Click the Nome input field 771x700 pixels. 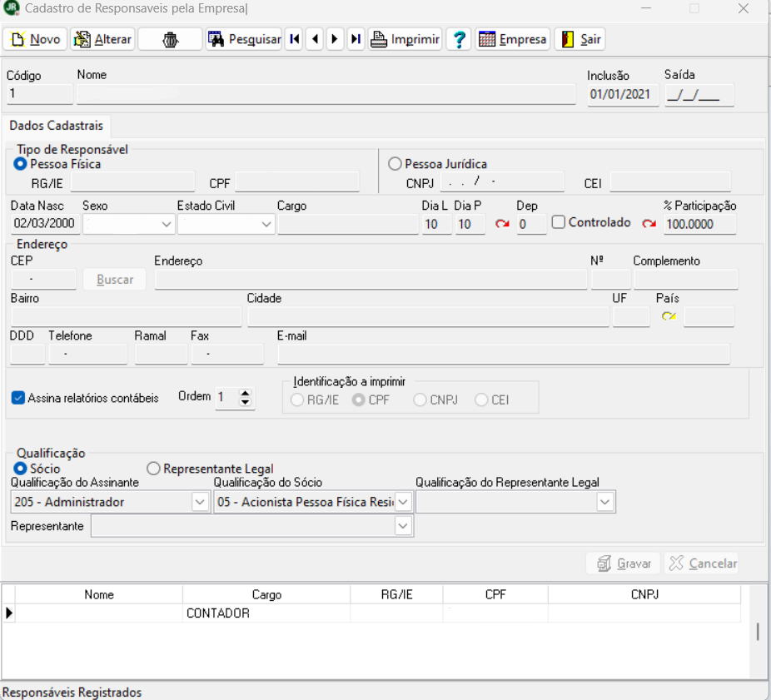coord(326,94)
